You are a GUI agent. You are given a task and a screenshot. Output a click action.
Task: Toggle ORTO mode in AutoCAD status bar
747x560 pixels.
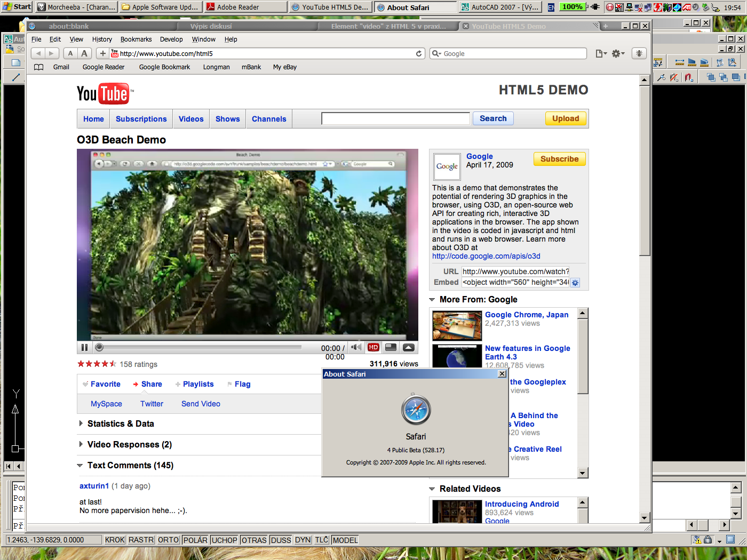coord(168,540)
